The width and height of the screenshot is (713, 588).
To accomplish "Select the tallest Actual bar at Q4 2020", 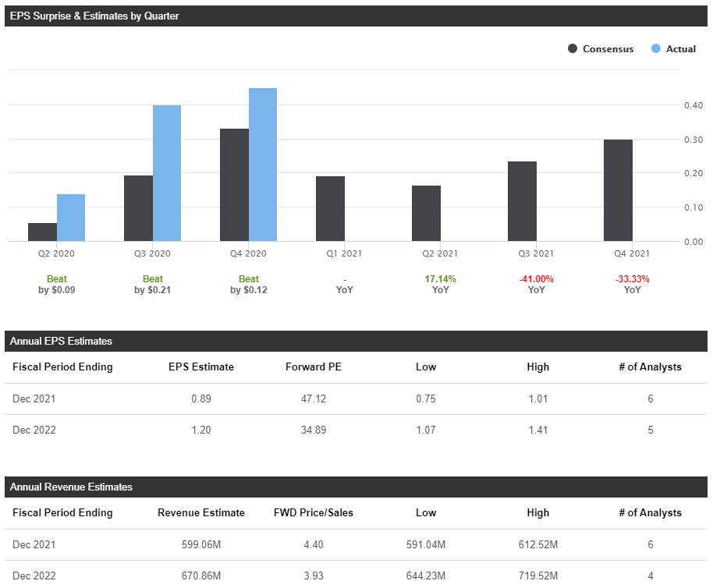I will [263, 164].
